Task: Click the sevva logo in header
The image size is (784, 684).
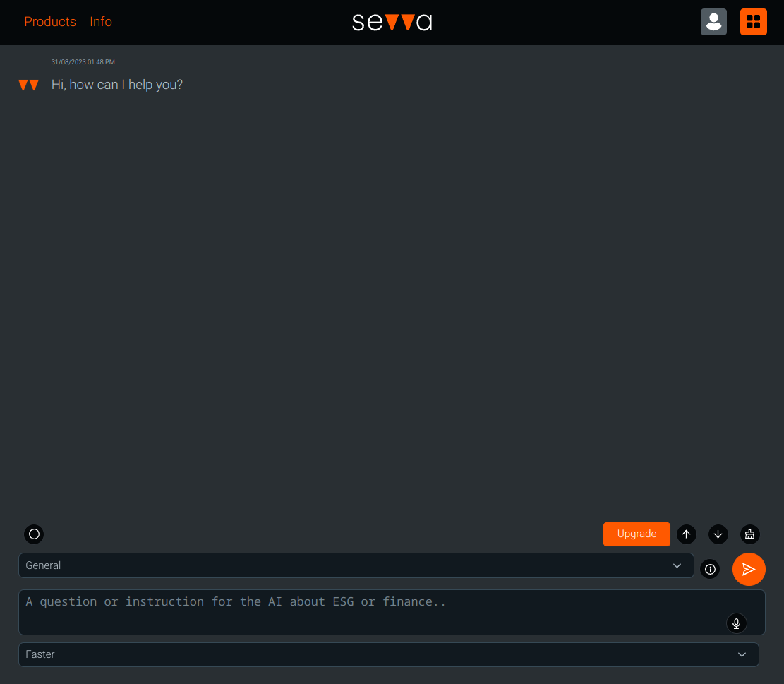Action: (392, 22)
